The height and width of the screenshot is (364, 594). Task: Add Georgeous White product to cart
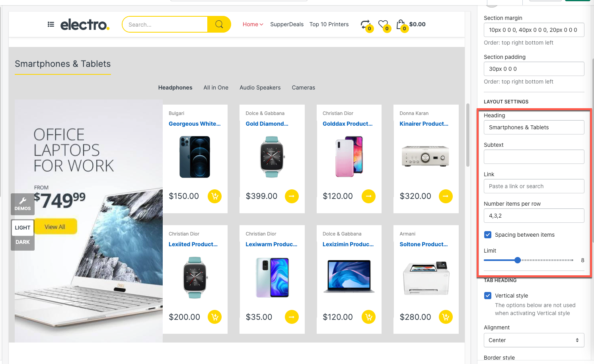(215, 196)
